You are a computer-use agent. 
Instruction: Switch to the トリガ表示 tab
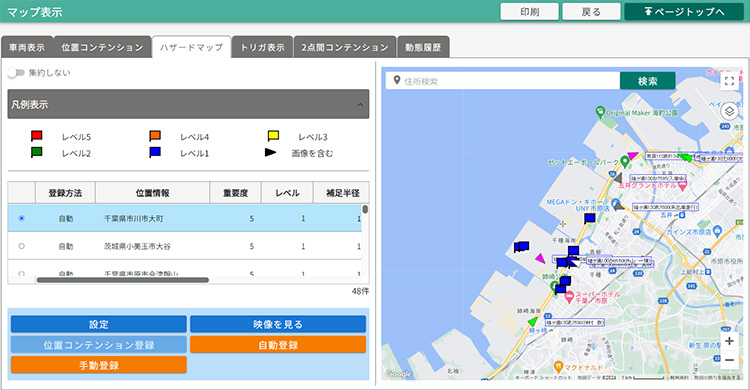(x=262, y=47)
